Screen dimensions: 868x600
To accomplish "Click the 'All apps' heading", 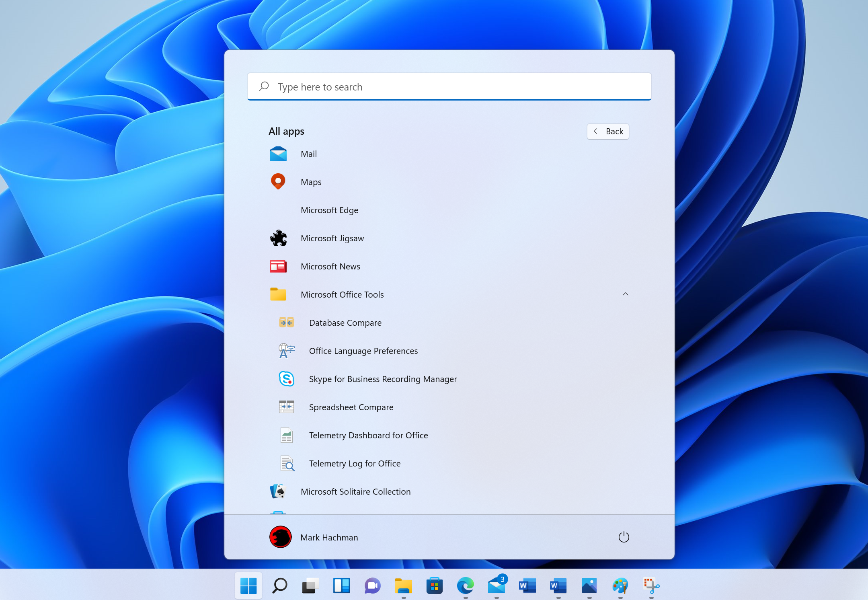I will pyautogui.click(x=286, y=132).
